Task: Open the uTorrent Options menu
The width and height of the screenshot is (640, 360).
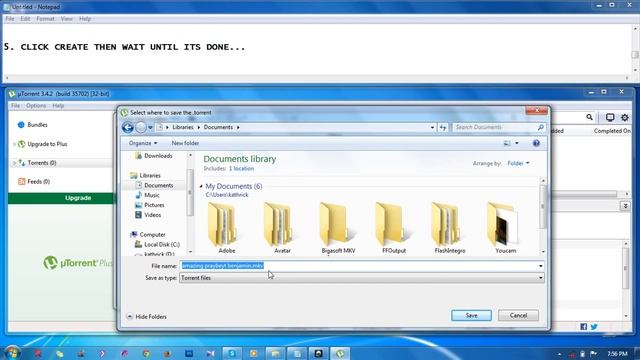Action: [36, 106]
